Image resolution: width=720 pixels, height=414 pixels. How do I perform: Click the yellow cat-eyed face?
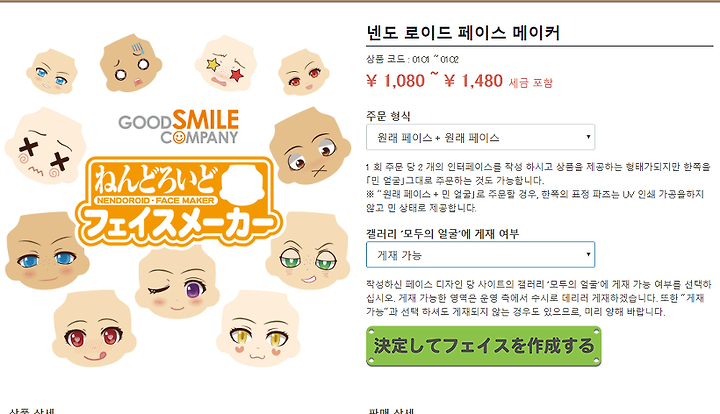click(x=261, y=329)
